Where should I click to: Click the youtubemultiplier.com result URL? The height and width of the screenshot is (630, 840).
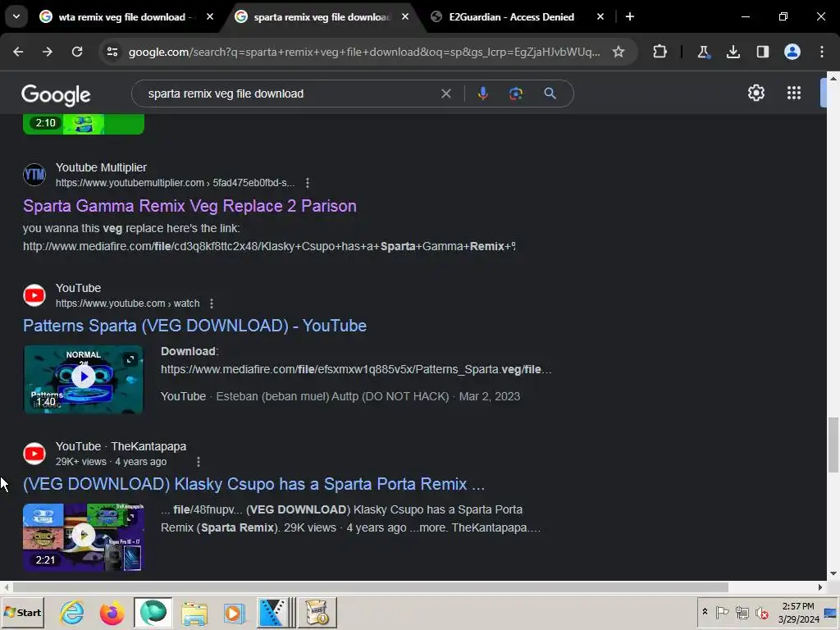[175, 183]
